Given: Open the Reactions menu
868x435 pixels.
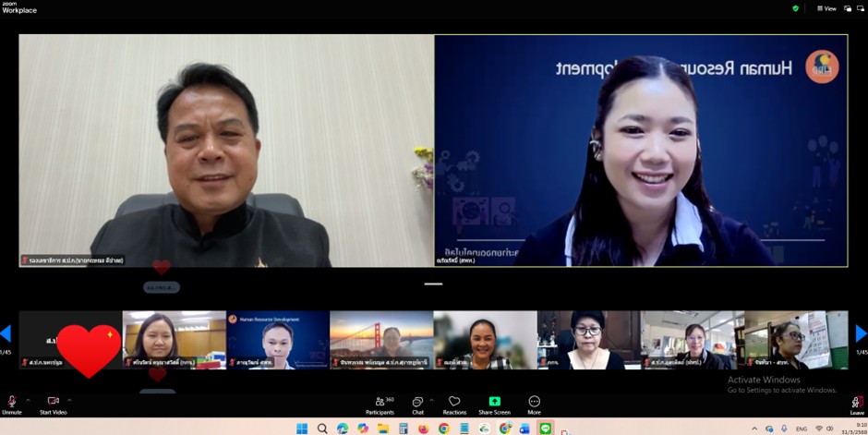Looking at the screenshot, I should (x=454, y=405).
